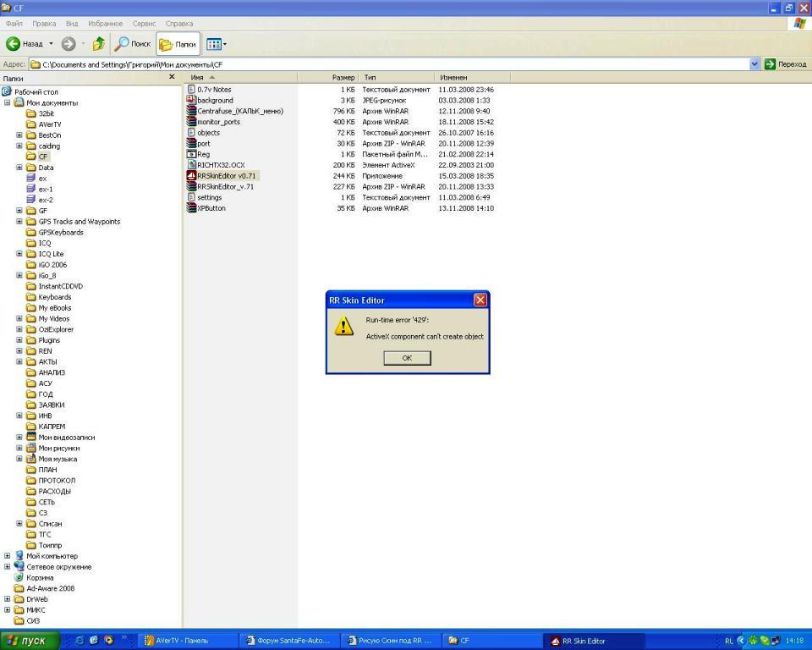Select the background JPEG image file
Image resolution: width=812 pixels, height=650 pixels.
click(x=215, y=100)
